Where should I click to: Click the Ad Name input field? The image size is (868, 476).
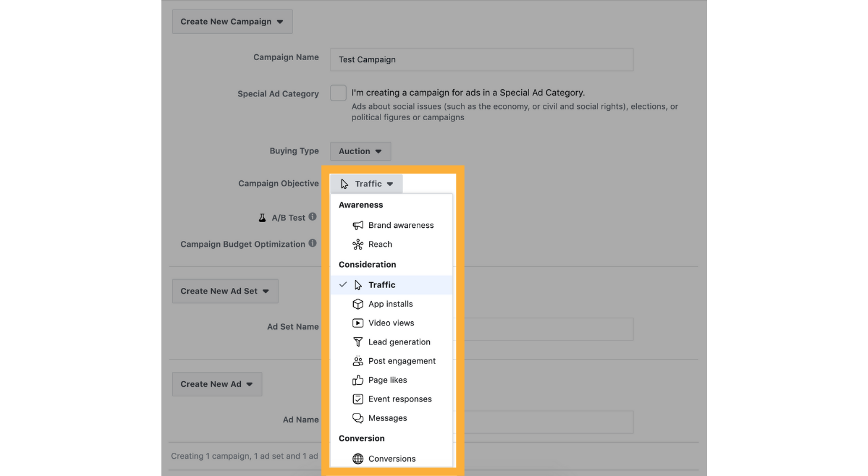tap(542, 422)
